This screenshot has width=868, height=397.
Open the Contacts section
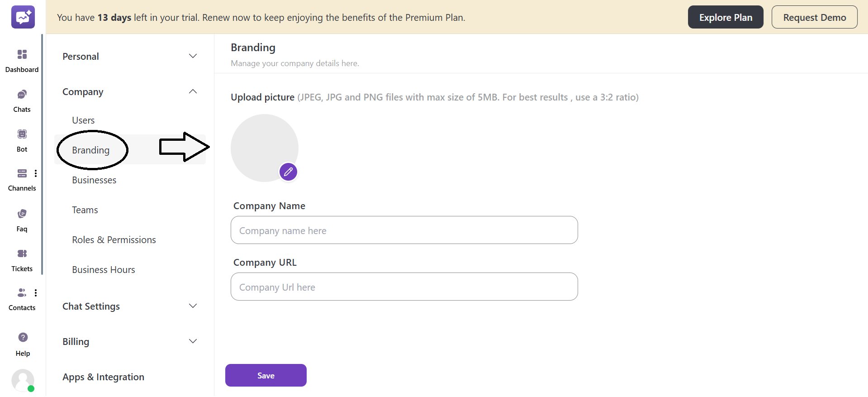coord(22,292)
